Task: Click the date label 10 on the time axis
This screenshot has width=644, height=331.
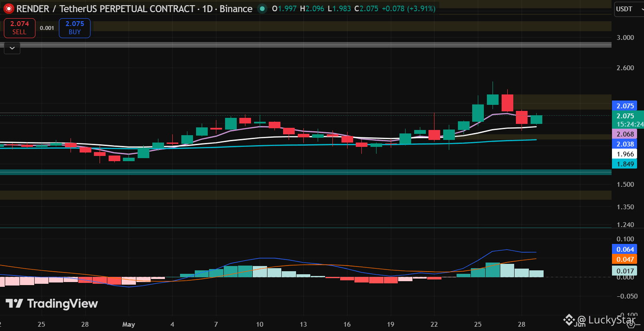Action: tap(260, 324)
